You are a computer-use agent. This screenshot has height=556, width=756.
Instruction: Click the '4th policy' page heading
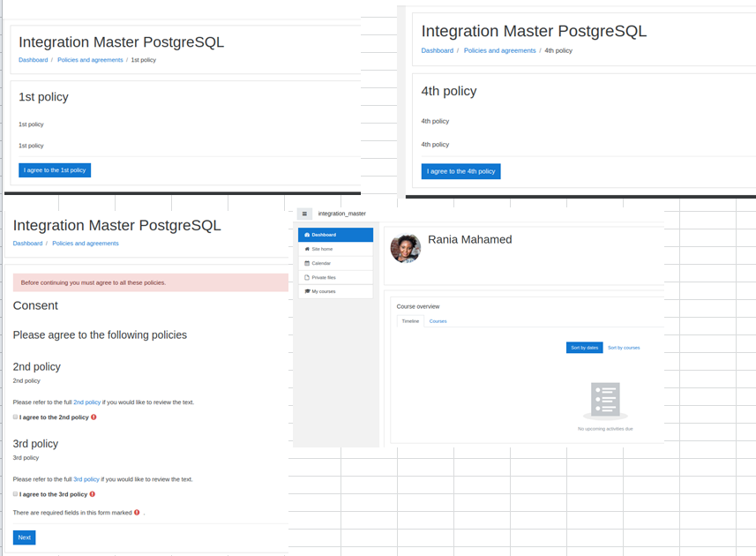pyautogui.click(x=449, y=91)
